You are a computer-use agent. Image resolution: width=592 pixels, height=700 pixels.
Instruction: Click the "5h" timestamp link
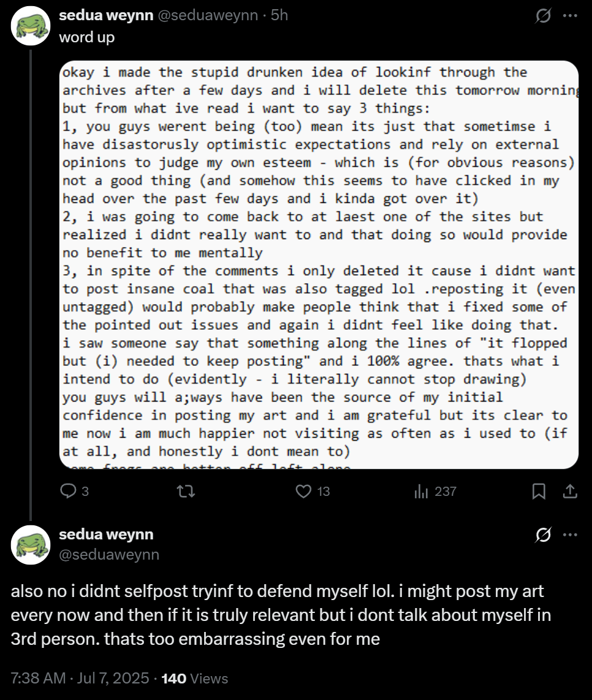click(x=279, y=16)
